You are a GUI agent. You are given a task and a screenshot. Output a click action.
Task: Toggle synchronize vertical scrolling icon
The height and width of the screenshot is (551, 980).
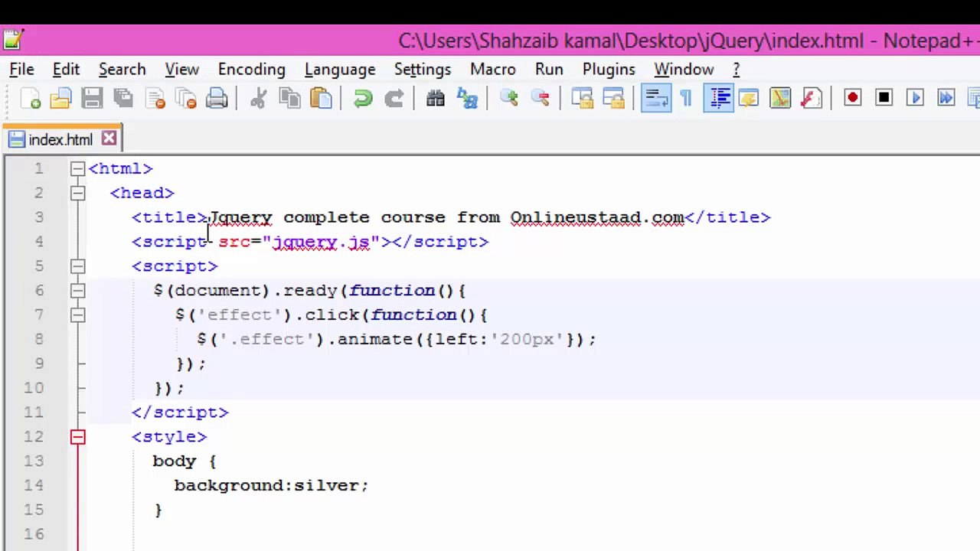pyautogui.click(x=582, y=98)
